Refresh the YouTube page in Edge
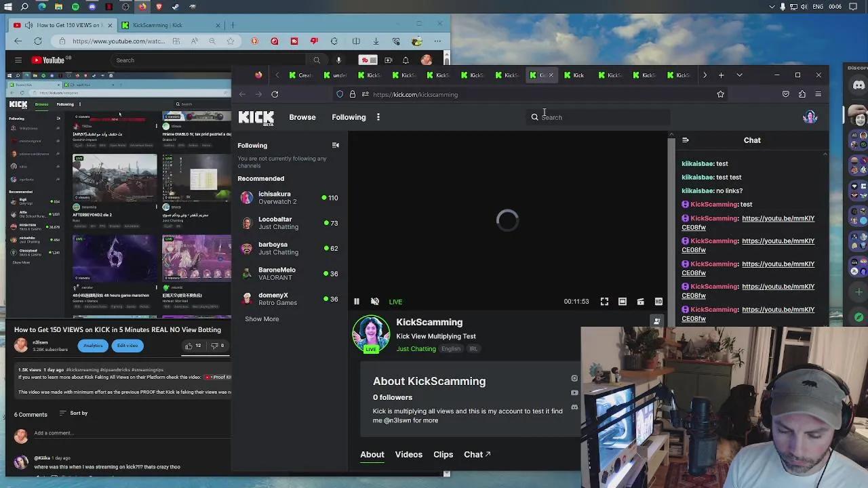Image resolution: width=868 pixels, height=488 pixels. pos(38,41)
